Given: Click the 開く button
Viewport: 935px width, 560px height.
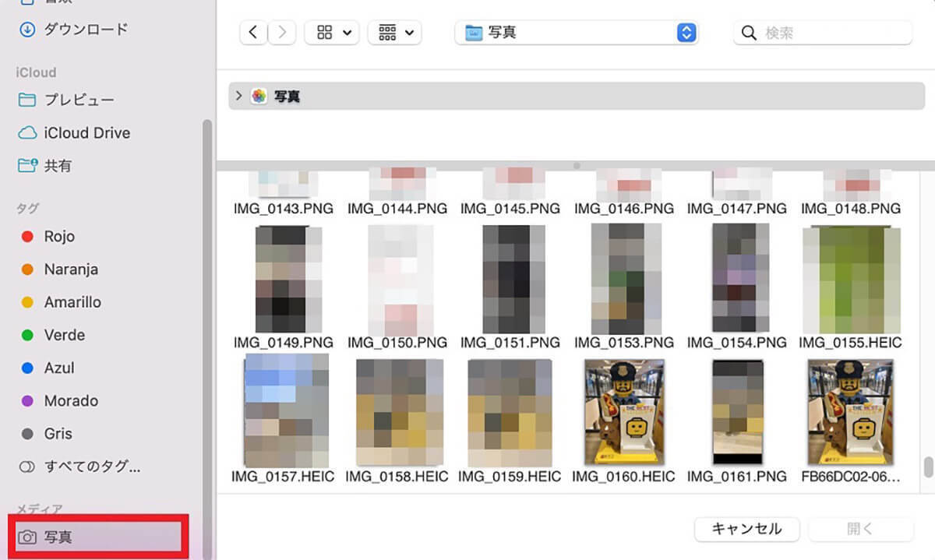Looking at the screenshot, I should [860, 530].
